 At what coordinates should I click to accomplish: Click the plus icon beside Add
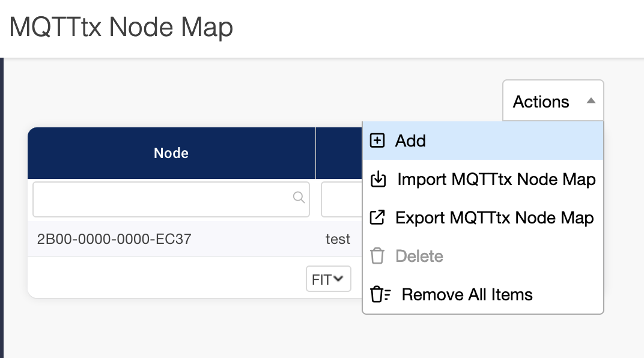click(x=377, y=141)
